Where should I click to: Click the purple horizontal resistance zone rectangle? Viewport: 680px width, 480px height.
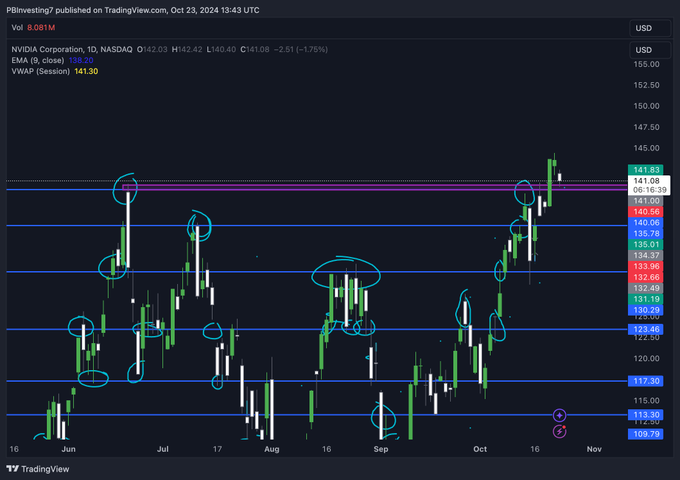tap(375, 187)
